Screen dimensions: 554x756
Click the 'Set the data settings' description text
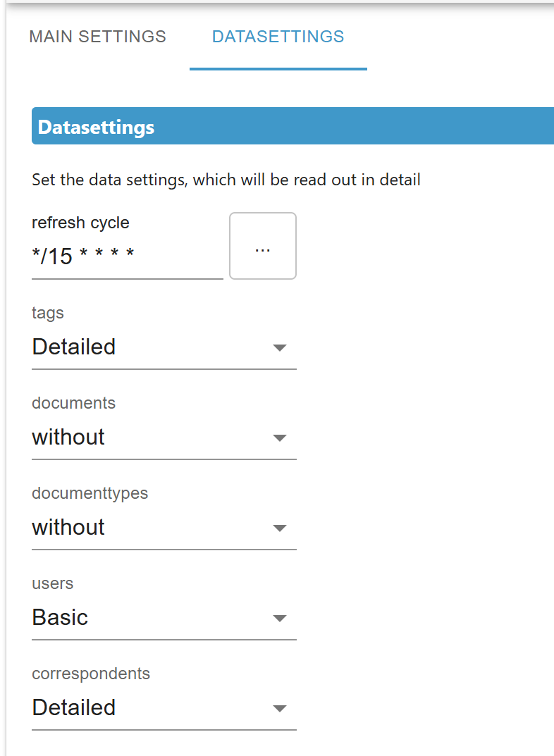point(226,180)
